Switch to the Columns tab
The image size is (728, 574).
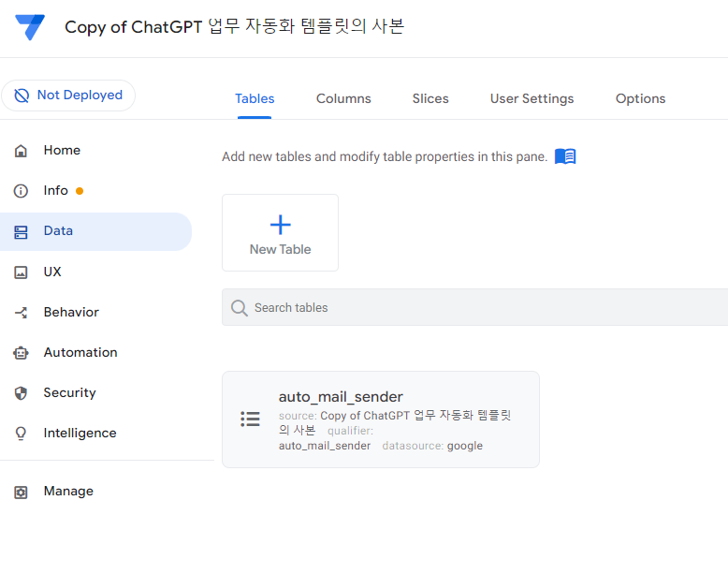click(x=343, y=98)
